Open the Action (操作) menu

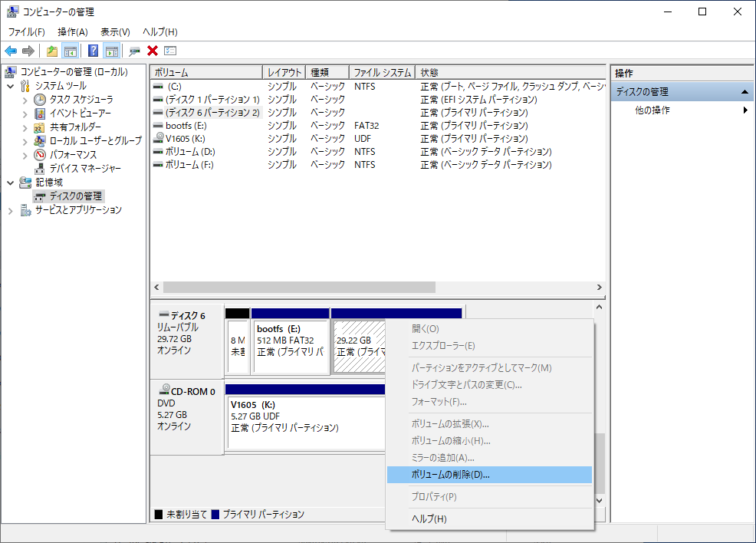[x=73, y=31]
